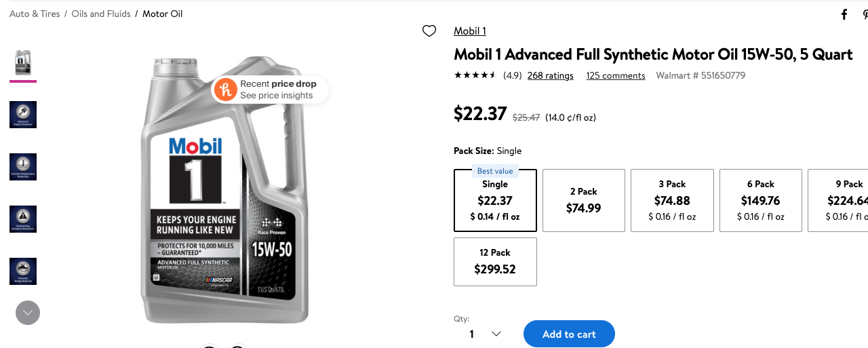
Task: Select the 6 Pack size option
Action: point(760,201)
